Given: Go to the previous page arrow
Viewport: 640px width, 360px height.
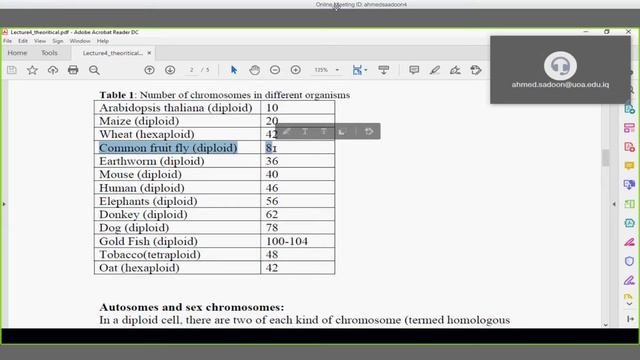Looking at the screenshot, I should point(149,70).
